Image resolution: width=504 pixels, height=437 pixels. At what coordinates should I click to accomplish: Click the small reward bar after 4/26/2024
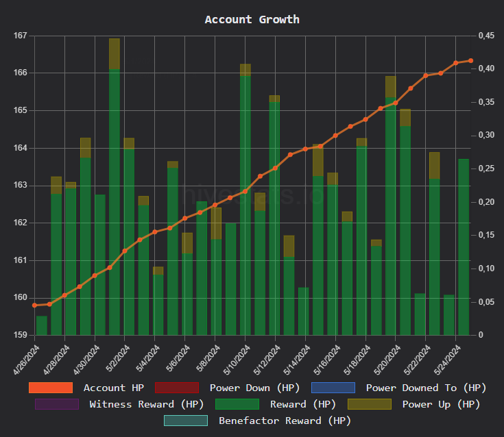pyautogui.click(x=42, y=325)
